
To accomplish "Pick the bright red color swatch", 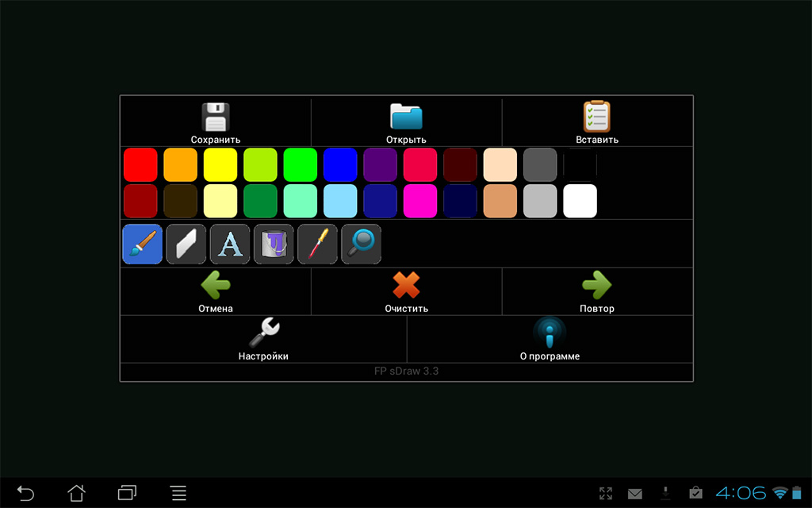I will (140, 165).
